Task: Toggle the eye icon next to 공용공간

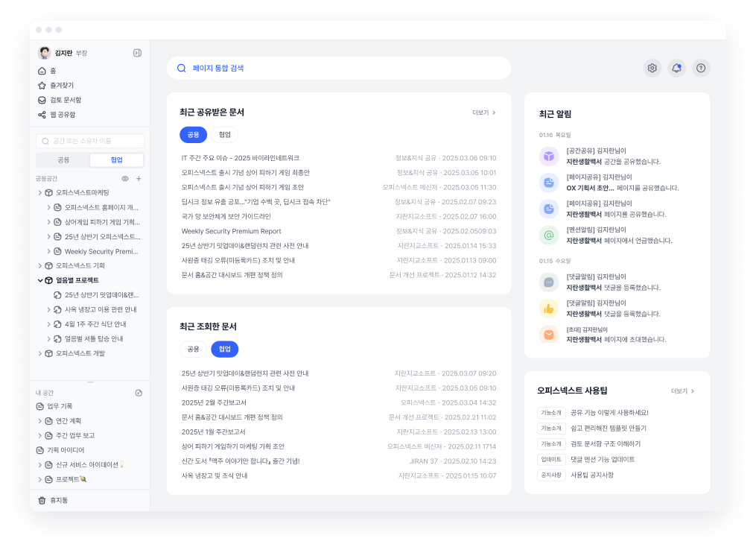Action: pyautogui.click(x=124, y=179)
